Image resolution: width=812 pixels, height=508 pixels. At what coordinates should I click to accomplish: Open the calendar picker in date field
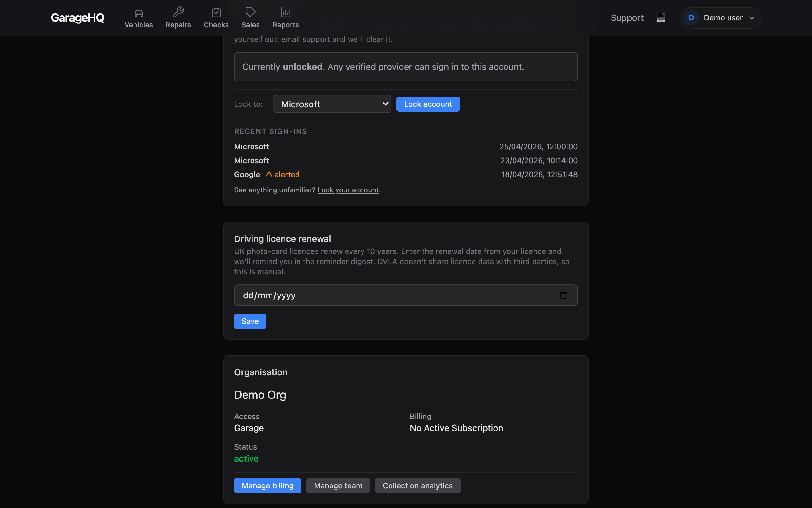(564, 295)
